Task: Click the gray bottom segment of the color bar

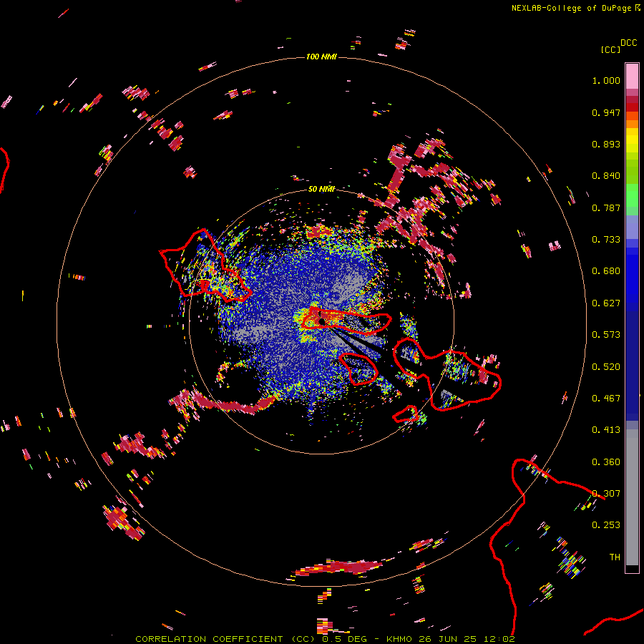Action: point(632,497)
